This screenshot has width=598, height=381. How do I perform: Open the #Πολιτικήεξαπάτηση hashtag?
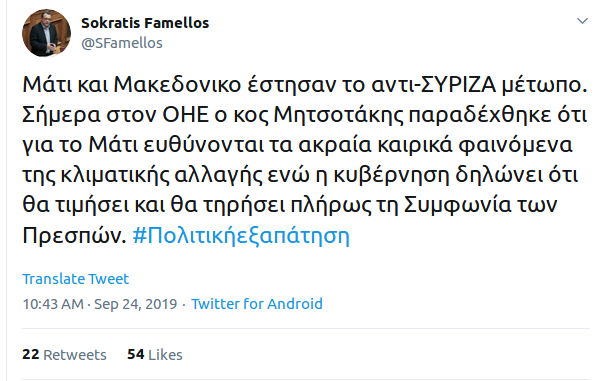click(x=241, y=236)
